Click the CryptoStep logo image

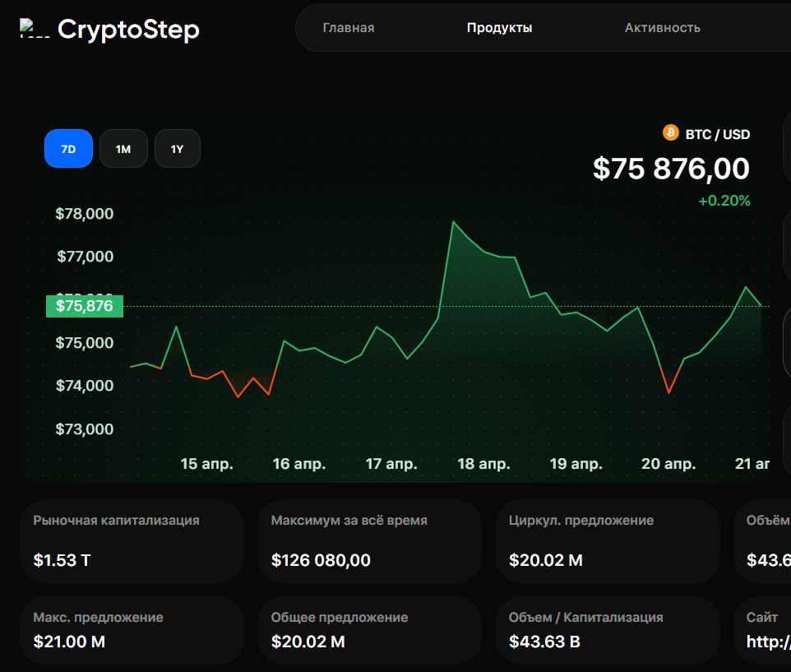pyautogui.click(x=35, y=29)
